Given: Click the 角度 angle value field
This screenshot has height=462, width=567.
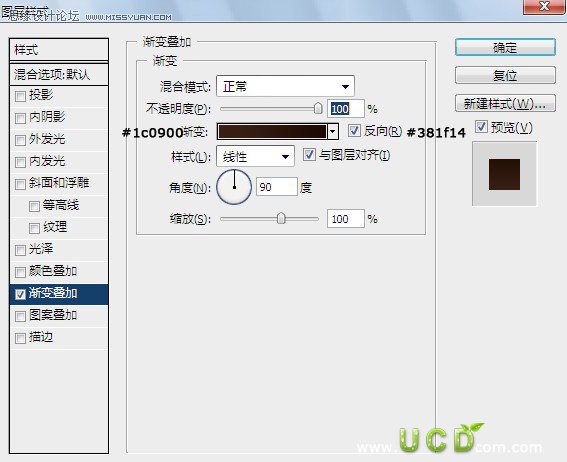Looking at the screenshot, I should click(x=277, y=187).
